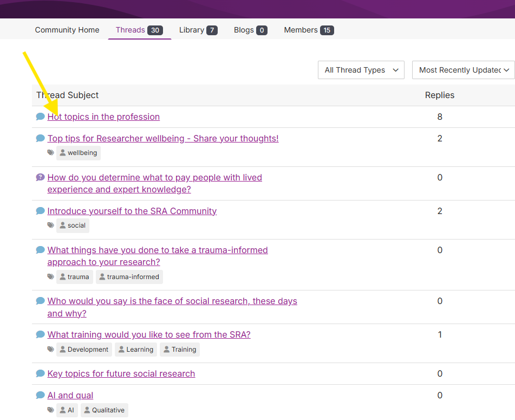Click bubble icon next to Researcher wellbeing thread

pos(40,138)
